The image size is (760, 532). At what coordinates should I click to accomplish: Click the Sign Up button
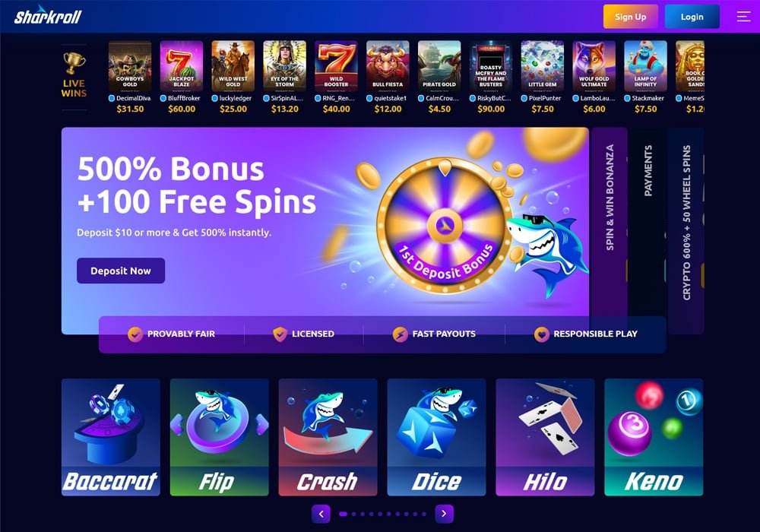(630, 17)
